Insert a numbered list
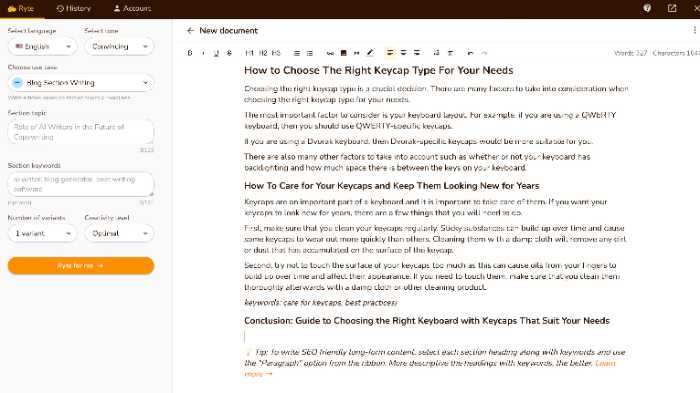 pos(310,53)
